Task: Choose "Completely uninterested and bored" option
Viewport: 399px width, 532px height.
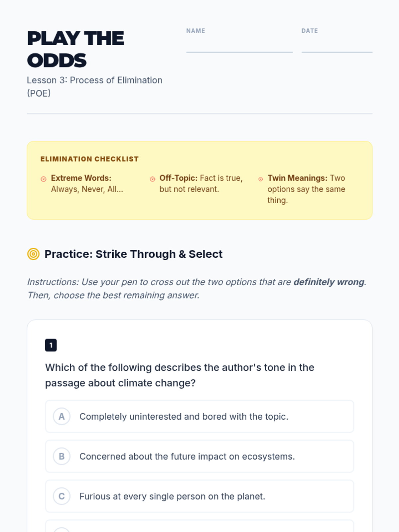Action: pyautogui.click(x=184, y=417)
